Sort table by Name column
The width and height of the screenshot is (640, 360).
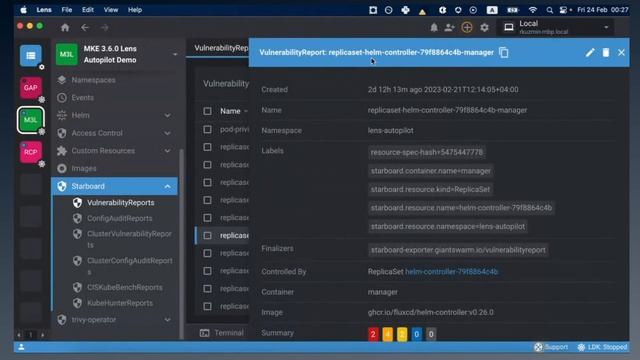point(230,111)
